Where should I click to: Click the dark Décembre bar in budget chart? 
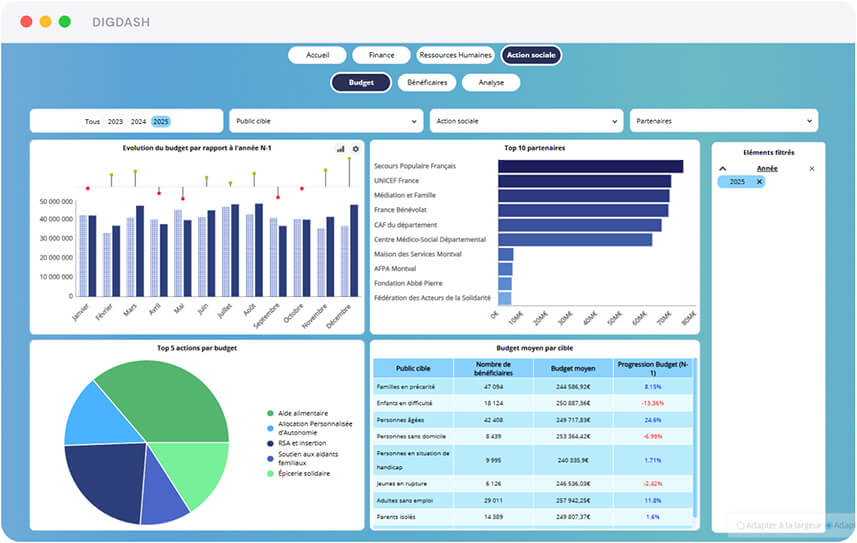pos(354,251)
